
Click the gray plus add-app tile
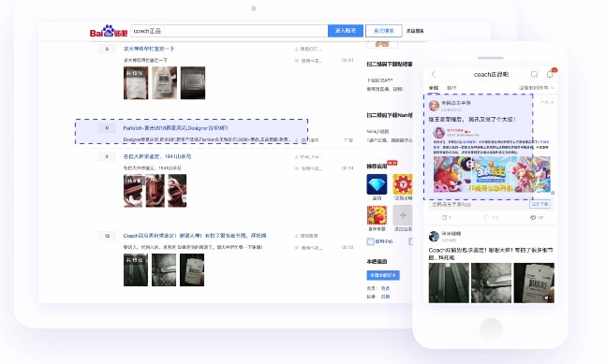pyautogui.click(x=403, y=215)
